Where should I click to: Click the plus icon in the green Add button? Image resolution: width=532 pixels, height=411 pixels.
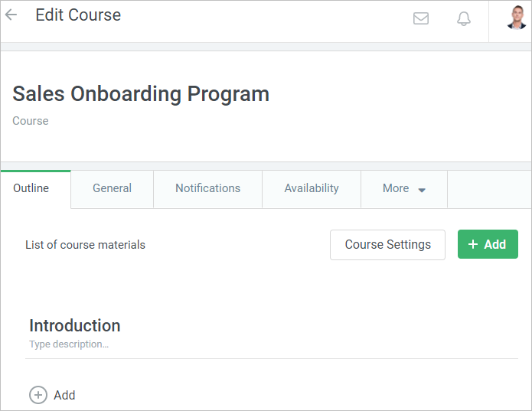pyautogui.click(x=473, y=245)
